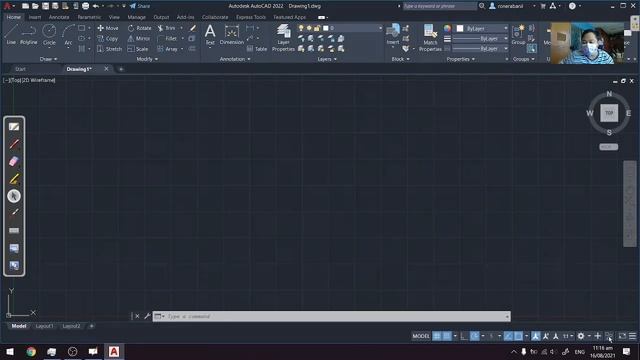Insert a Table

click(257, 49)
